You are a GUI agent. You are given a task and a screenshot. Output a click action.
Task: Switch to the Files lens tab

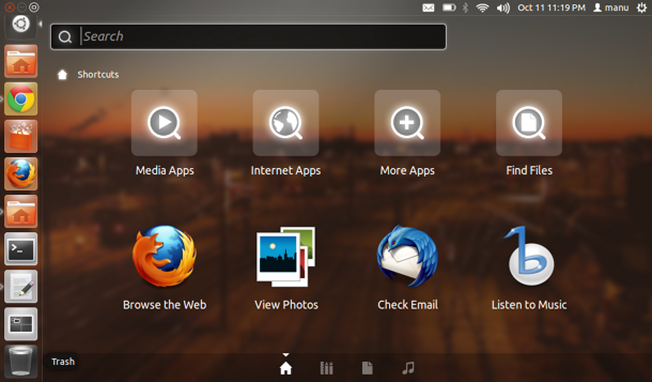367,368
